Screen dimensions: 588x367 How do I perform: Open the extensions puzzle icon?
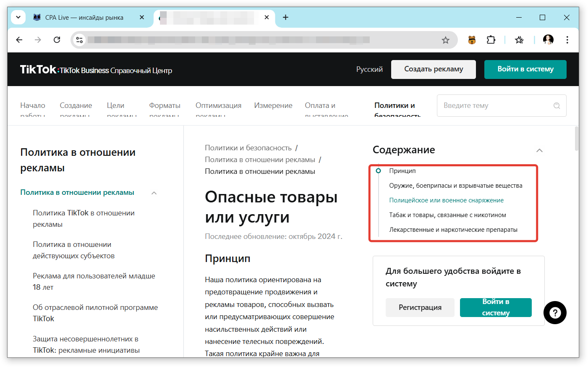tap(491, 40)
